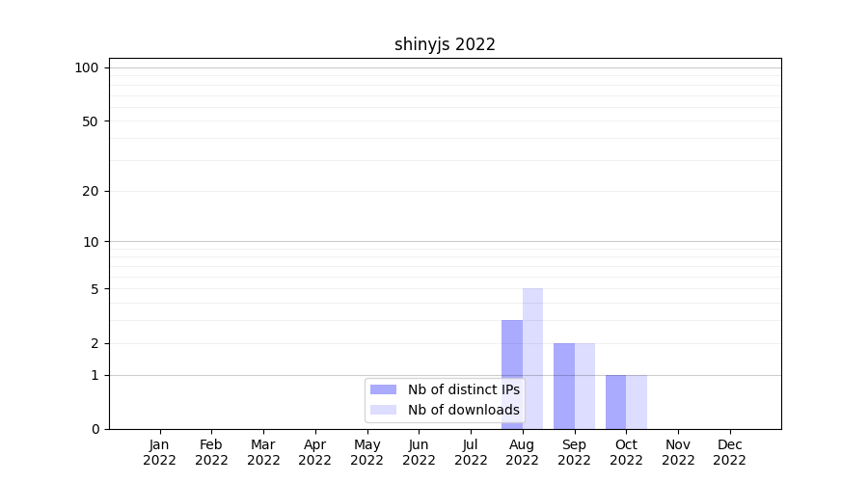Select the 'Nb of distinct IPs' legend label
The width and height of the screenshot is (868, 482).
[x=464, y=389]
